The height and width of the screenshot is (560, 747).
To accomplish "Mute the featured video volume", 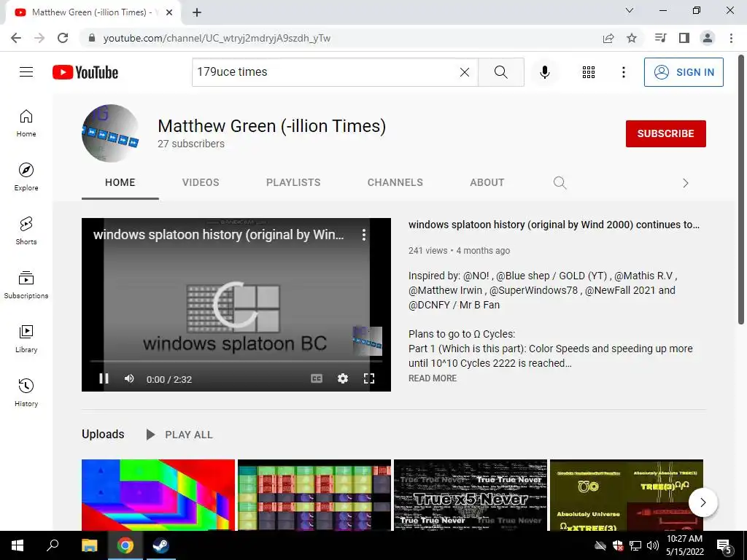I will click(129, 378).
